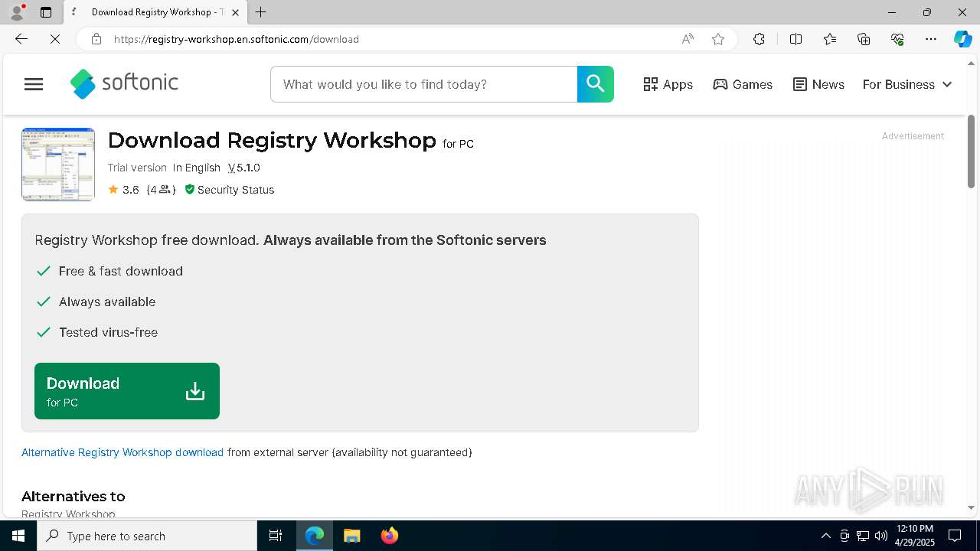Image resolution: width=980 pixels, height=551 pixels.
Task: Open browser Collections
Action: pyautogui.click(x=864, y=39)
